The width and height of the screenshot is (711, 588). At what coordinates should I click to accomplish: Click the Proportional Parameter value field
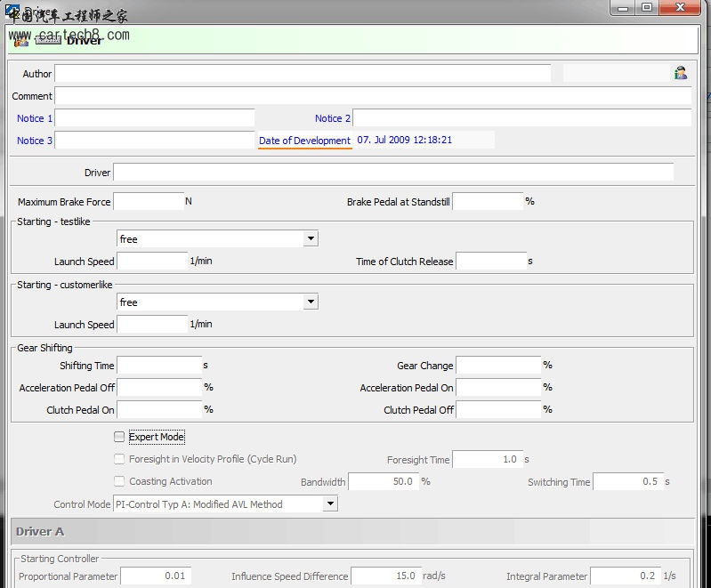pyautogui.click(x=156, y=576)
